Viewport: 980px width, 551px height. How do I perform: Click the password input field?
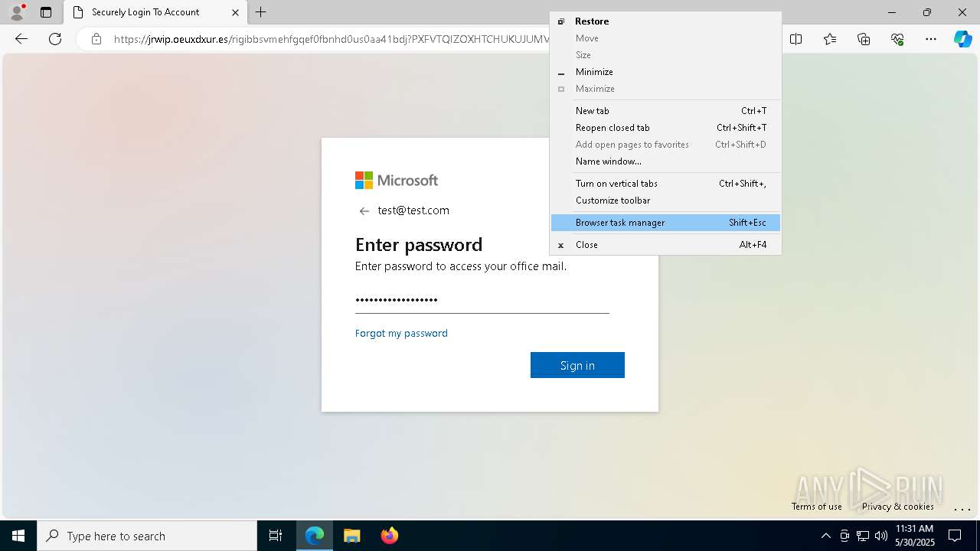[x=482, y=300]
